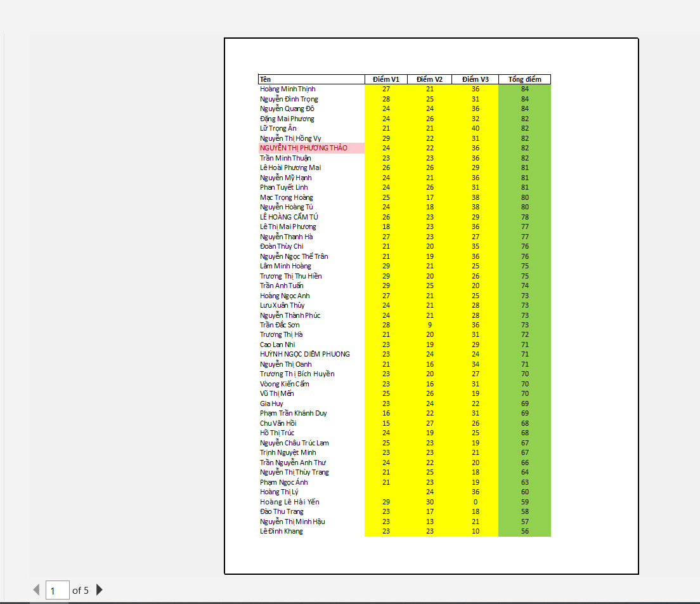This screenshot has width=700, height=604.
Task: Select the name 'Trần Đắc Sơn'
Action: coord(280,325)
